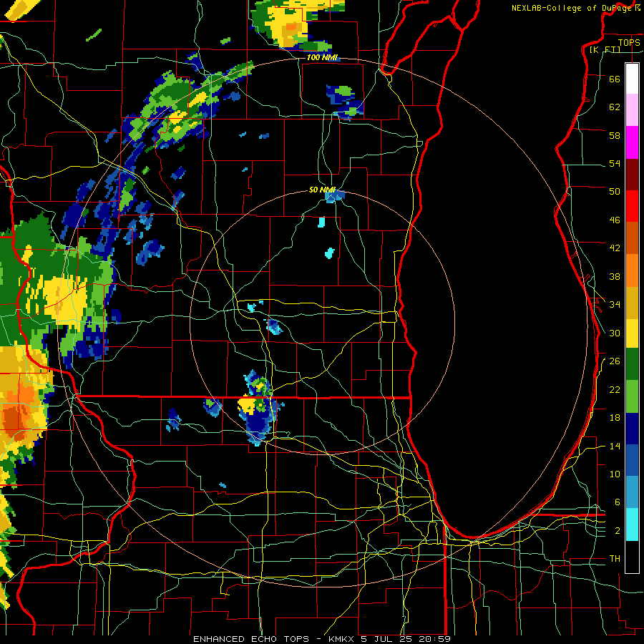This screenshot has height=644, width=644.
Task: Click the KMKX radar site identifier
Action: tap(343, 639)
